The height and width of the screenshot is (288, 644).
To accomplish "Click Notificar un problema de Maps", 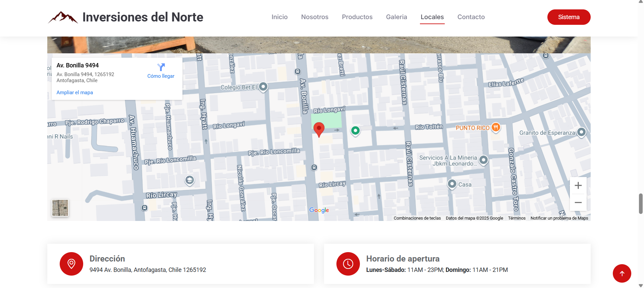I will pyautogui.click(x=559, y=218).
